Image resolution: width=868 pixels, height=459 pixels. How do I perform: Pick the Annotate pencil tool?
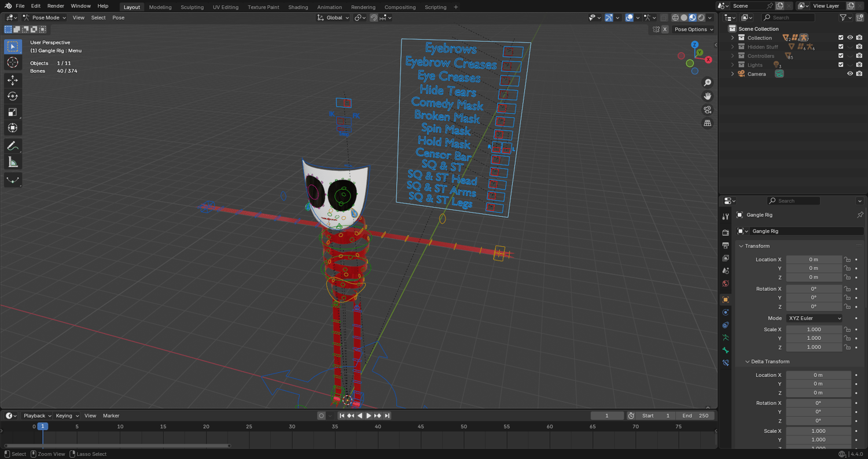tap(13, 146)
